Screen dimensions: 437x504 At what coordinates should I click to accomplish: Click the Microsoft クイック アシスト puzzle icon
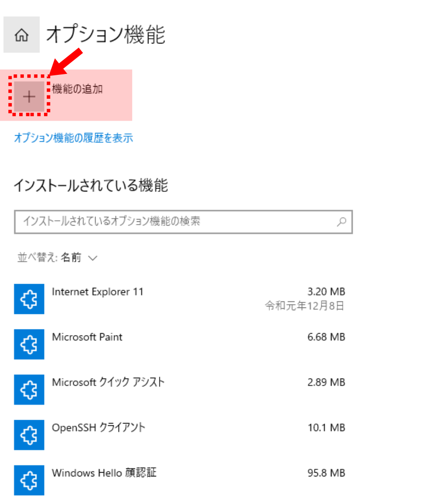(x=29, y=390)
